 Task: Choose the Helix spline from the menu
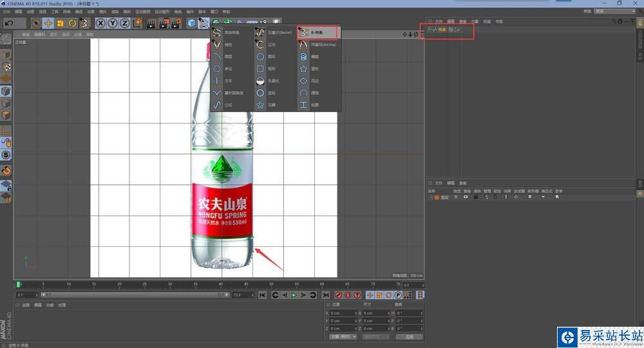pos(315,57)
